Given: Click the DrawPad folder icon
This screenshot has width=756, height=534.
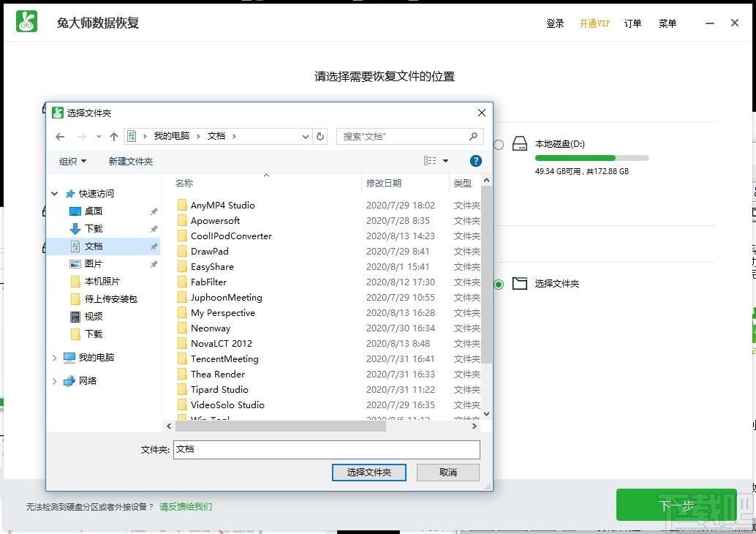Looking at the screenshot, I should tap(182, 252).
